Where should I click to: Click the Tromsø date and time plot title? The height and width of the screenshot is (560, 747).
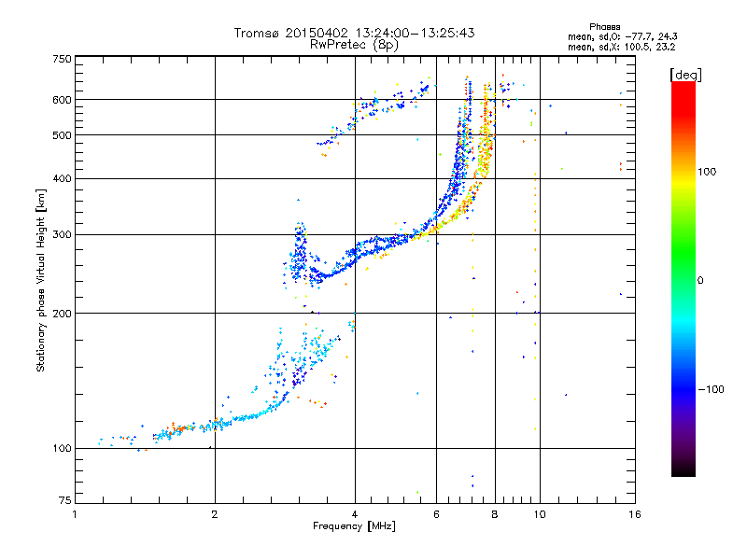tap(354, 33)
